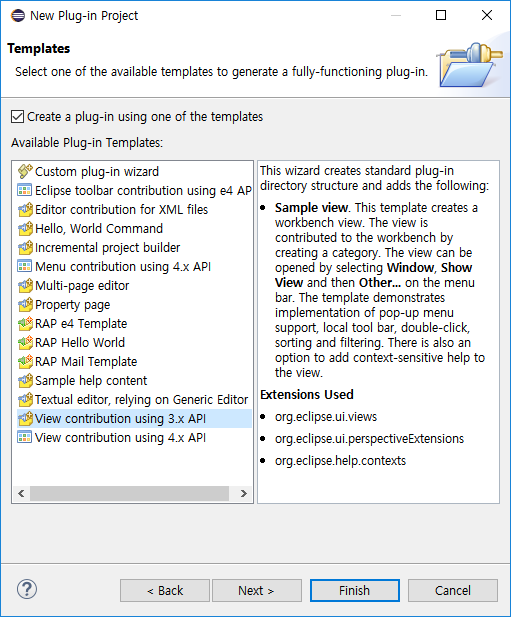Click the Textual editor Generic Editor icon
The image size is (511, 617).
pos(25,399)
